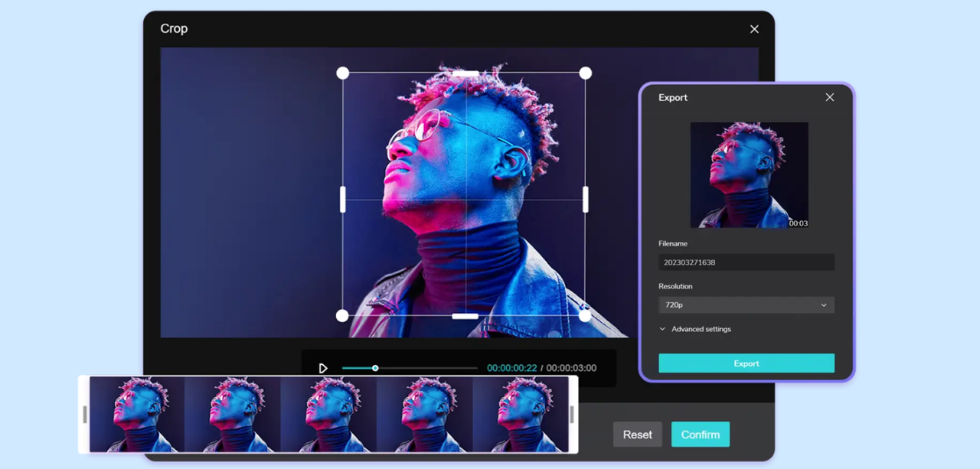Play the video preview

(x=323, y=368)
